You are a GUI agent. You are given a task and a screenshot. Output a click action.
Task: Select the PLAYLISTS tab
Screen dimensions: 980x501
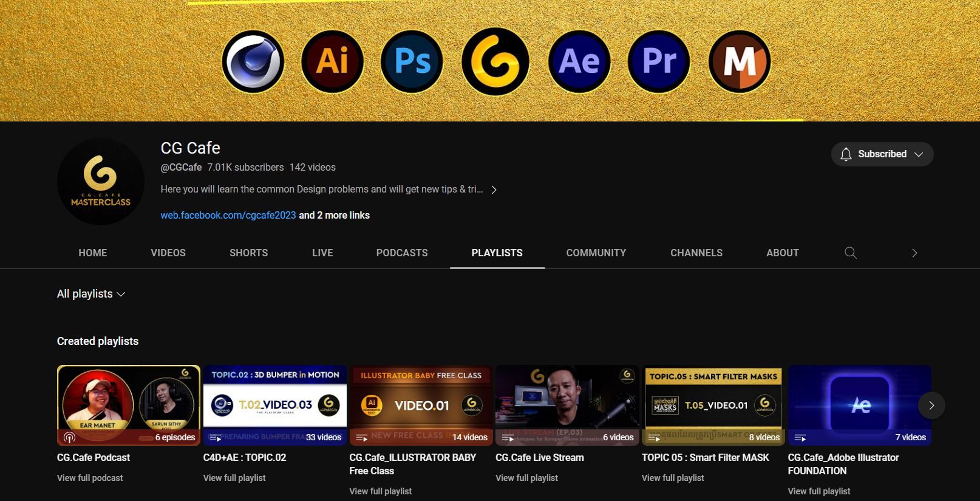pos(497,253)
